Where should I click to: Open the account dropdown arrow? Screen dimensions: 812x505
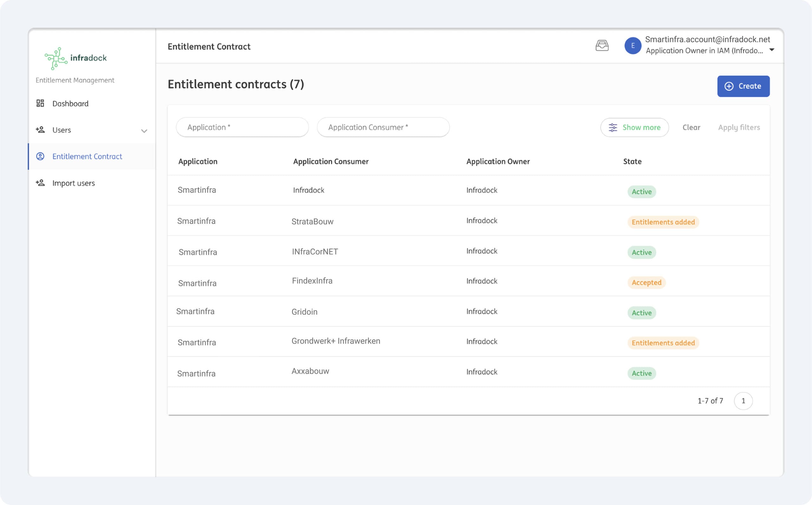[772, 50]
